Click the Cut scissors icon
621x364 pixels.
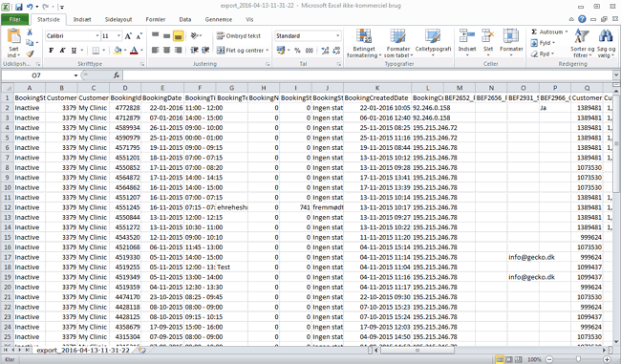pos(30,32)
